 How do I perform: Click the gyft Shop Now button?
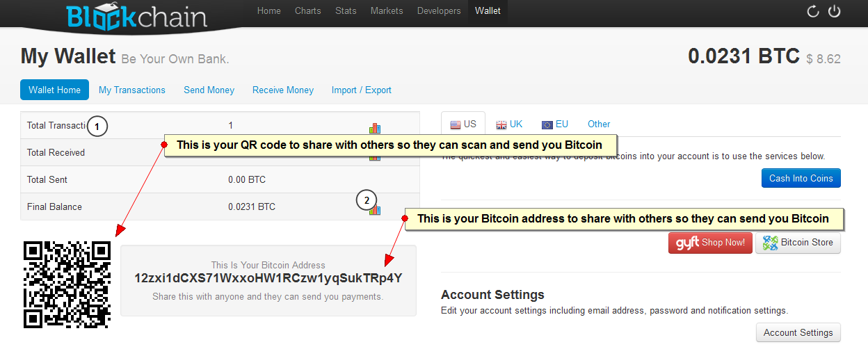[710, 243]
